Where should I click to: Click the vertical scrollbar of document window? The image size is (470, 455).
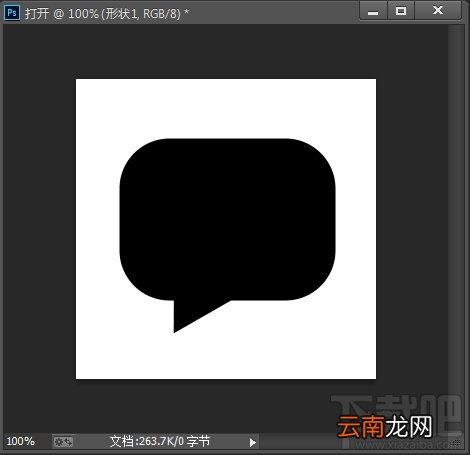point(455,228)
